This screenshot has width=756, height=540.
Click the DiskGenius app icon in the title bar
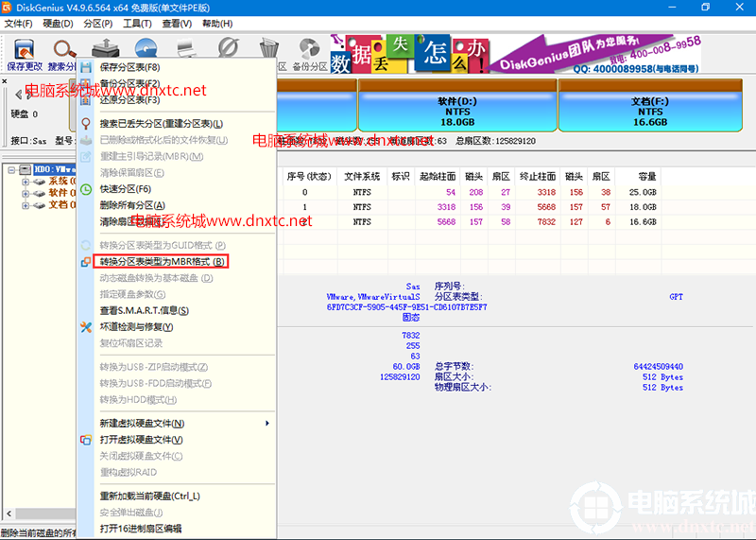pos(7,8)
